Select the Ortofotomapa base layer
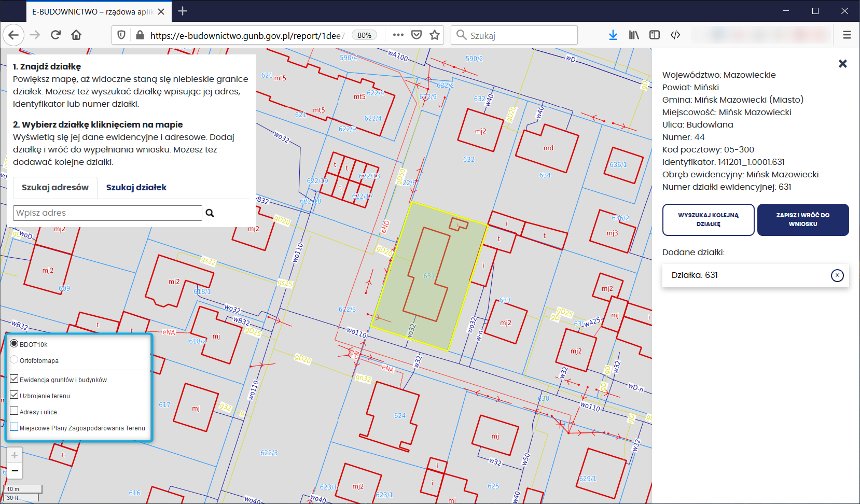The height and width of the screenshot is (504, 860). [15, 360]
